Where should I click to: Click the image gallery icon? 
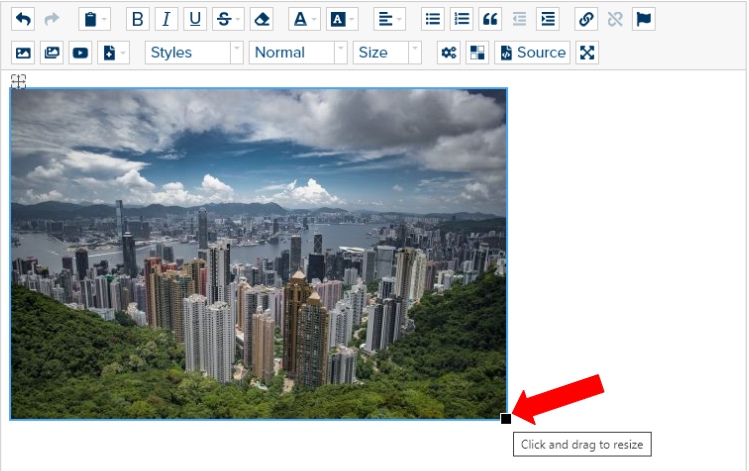click(52, 53)
